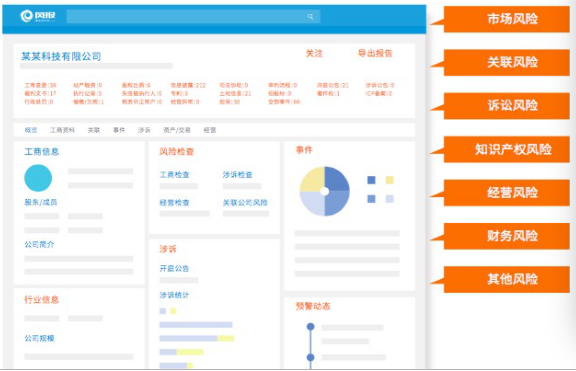Screen dimensions: 576x371
Task: Click the dark blue pie chart quadrant
Action: coord(336,179)
